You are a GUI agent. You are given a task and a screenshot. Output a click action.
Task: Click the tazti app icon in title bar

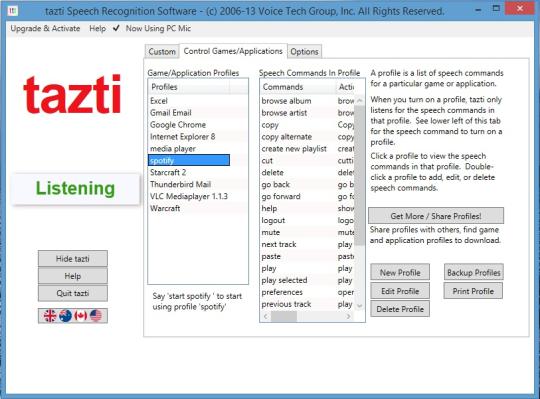13,11
